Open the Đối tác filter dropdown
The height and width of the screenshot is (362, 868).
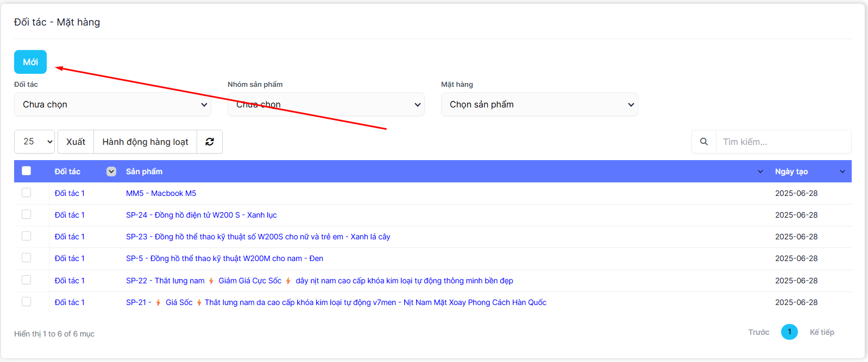coord(112,104)
